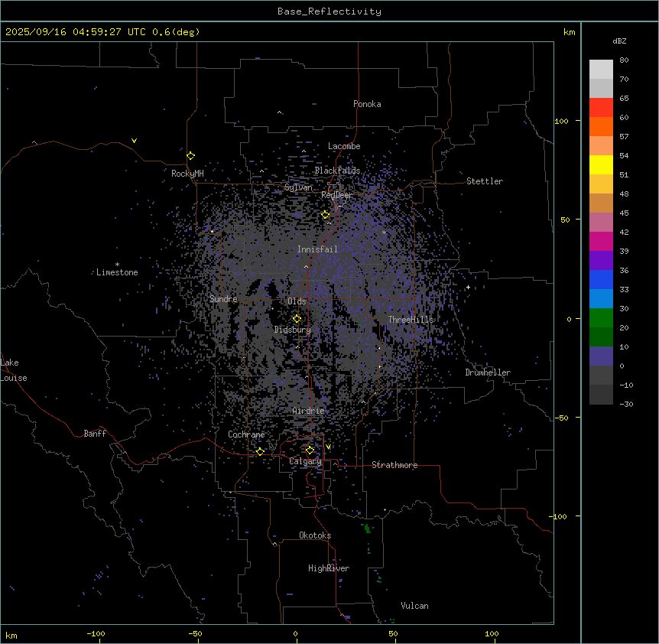Click the yellow radar marker near RockyMH
The height and width of the screenshot is (644, 659).
pyautogui.click(x=191, y=155)
